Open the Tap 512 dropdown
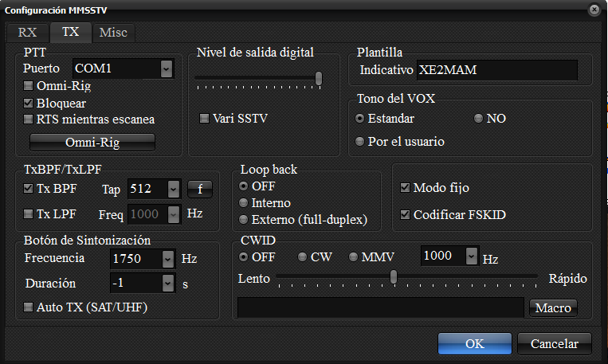The width and height of the screenshot is (608, 364). 174,190
